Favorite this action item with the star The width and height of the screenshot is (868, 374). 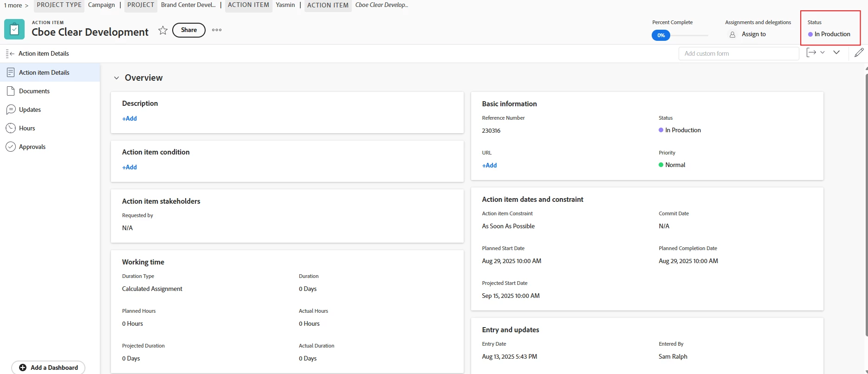click(162, 30)
